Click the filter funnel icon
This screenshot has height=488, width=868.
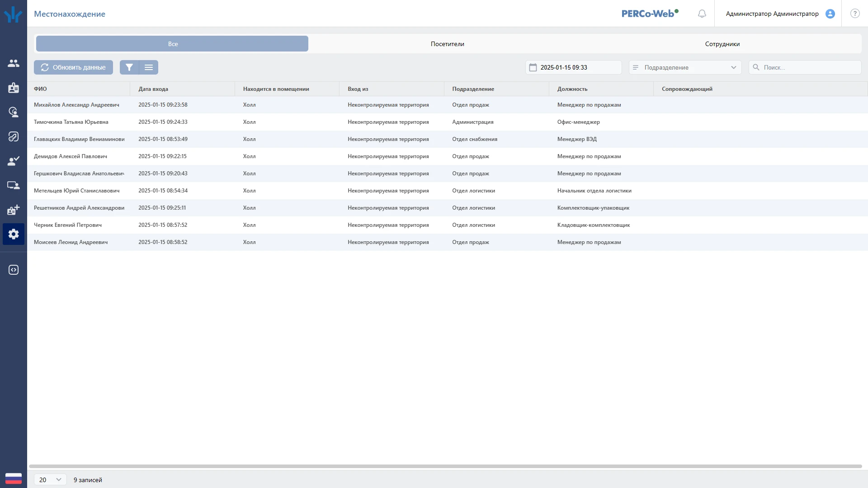pos(129,67)
